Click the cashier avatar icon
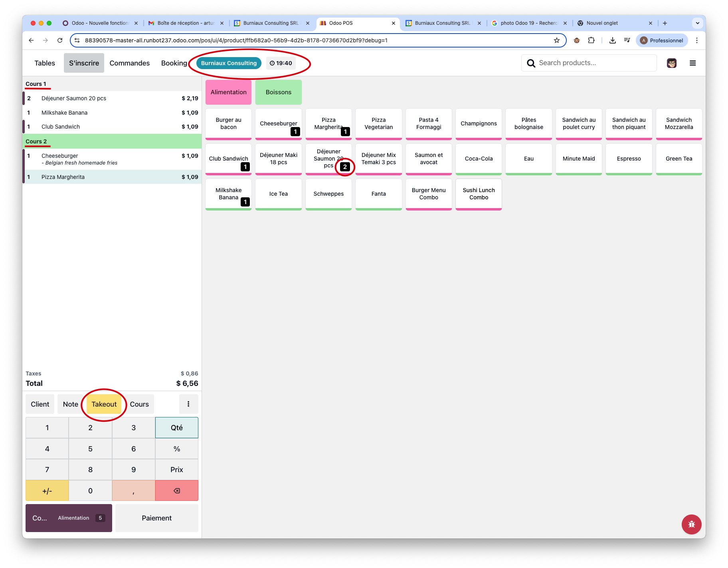This screenshot has width=728, height=568. [671, 63]
